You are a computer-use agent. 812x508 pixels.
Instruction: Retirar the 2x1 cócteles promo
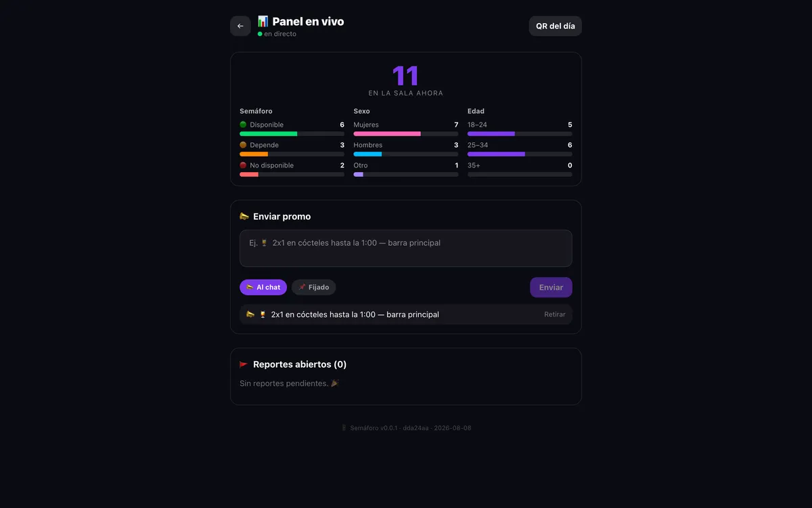click(x=555, y=314)
